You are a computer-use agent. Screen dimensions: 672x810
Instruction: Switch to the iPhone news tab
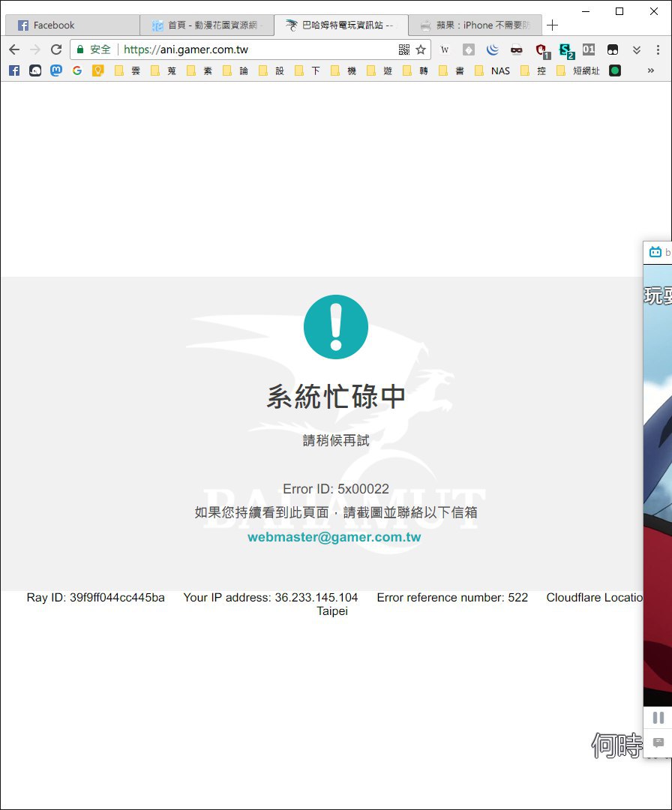(x=475, y=25)
